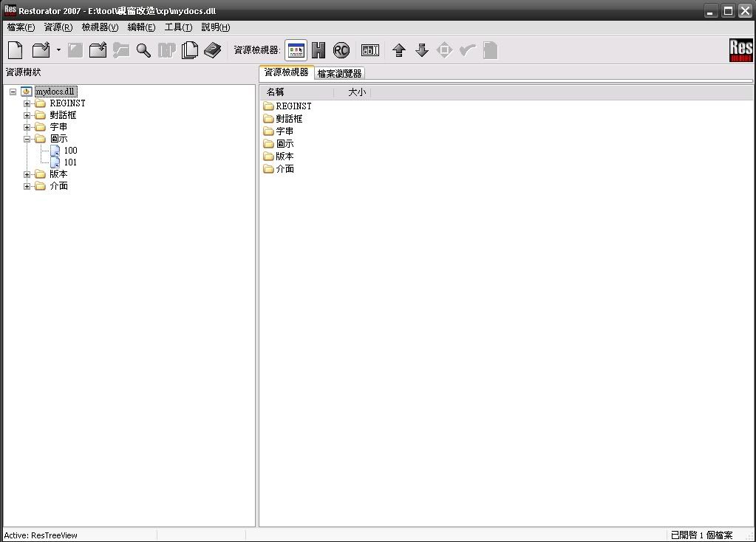Open the 檢視器(V) menu
This screenshot has width=756, height=542.
(100, 27)
